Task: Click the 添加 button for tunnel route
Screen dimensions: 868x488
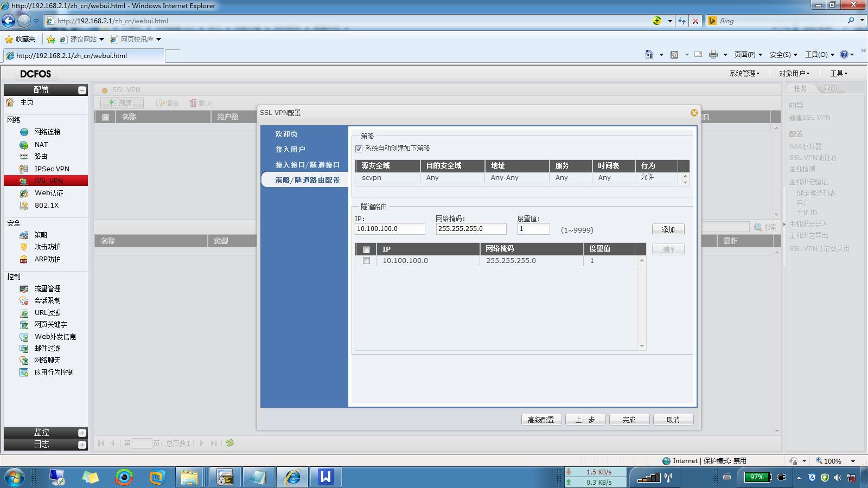Action: pos(668,229)
